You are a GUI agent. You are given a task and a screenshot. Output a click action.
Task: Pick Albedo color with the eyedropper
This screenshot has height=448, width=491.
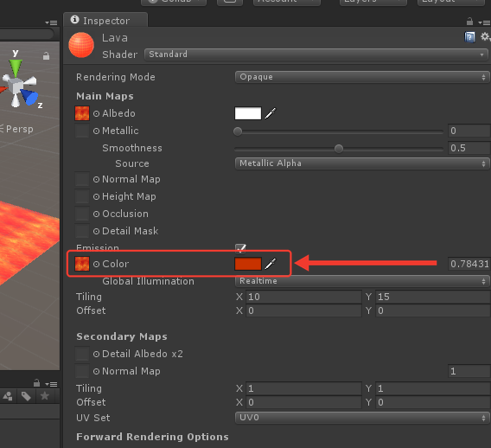click(x=271, y=113)
